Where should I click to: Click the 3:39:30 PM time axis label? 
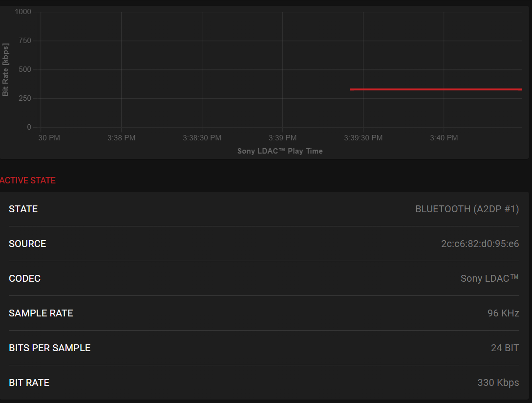tap(363, 138)
